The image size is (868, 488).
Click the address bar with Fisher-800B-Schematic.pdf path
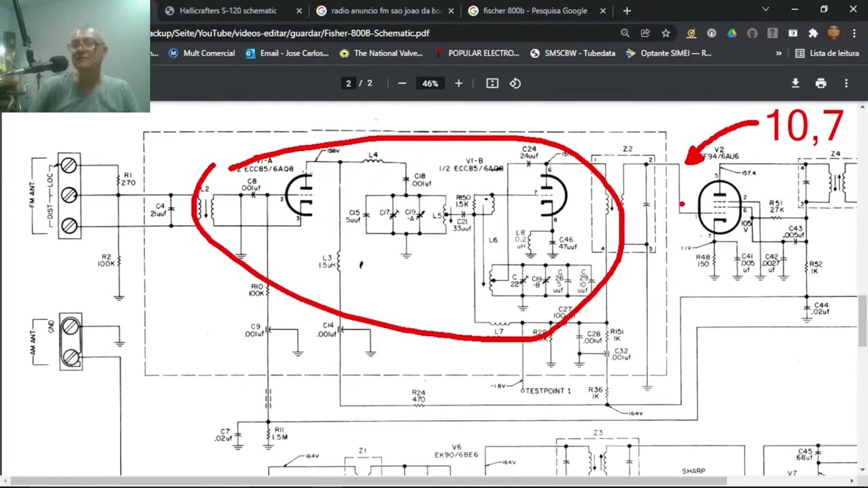tap(380, 33)
